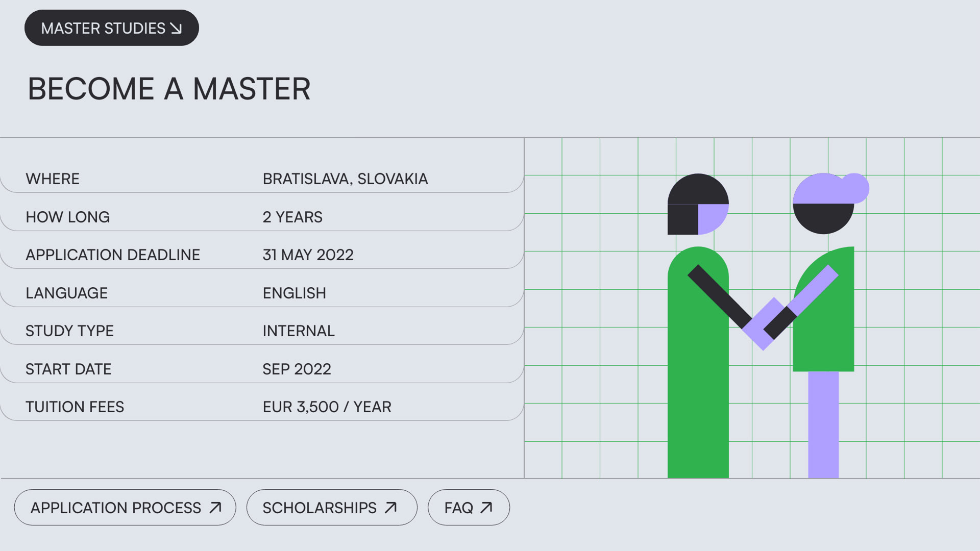Click the arrow icon beside FAQ
This screenshot has width=980, height=551.
pyautogui.click(x=486, y=508)
